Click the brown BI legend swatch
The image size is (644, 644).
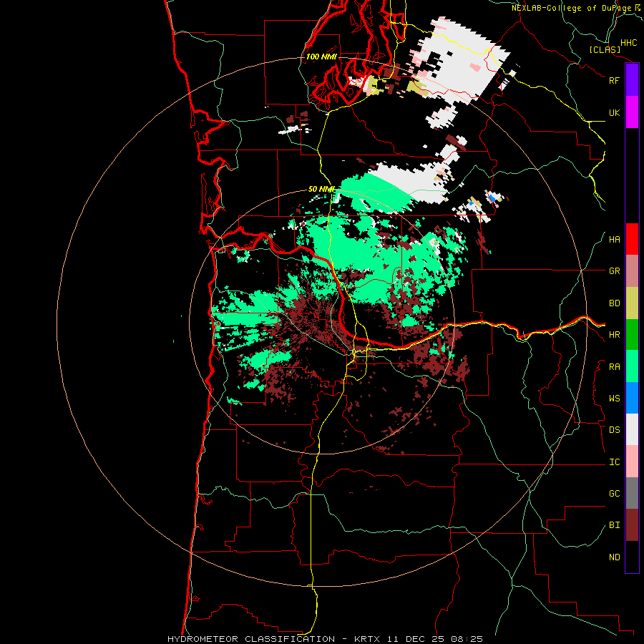click(x=632, y=525)
